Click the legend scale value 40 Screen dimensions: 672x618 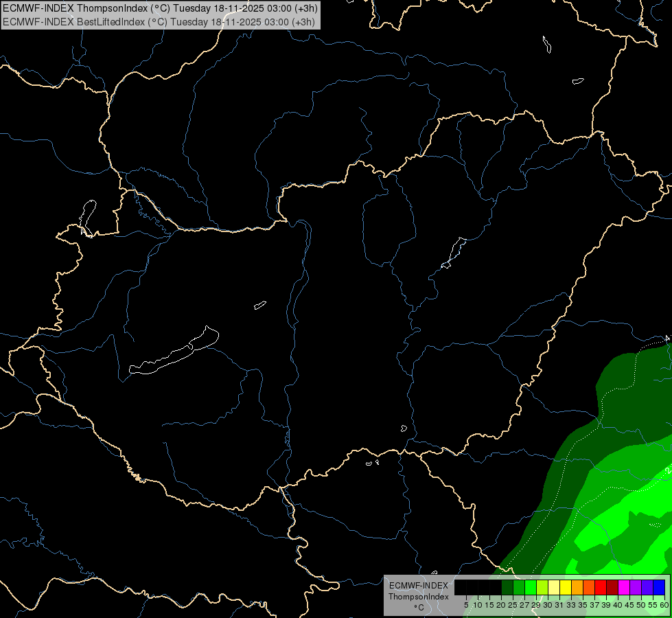coord(618,605)
